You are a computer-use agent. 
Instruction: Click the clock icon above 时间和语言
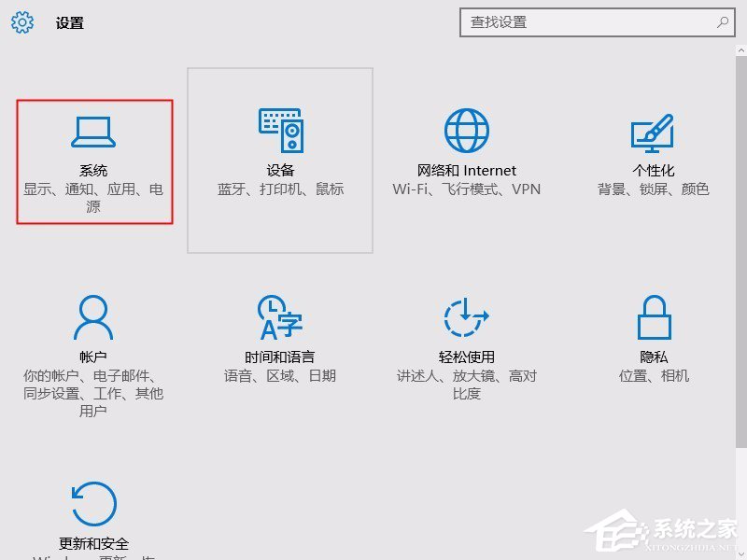[280, 317]
